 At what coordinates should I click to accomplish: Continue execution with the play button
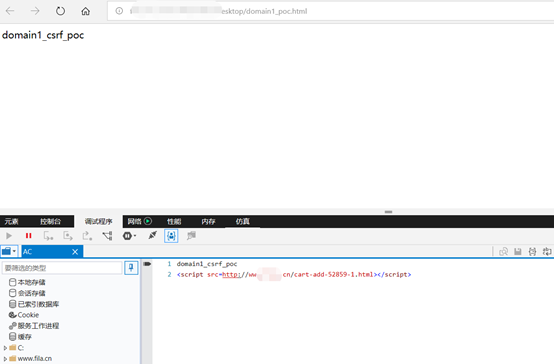click(9, 236)
